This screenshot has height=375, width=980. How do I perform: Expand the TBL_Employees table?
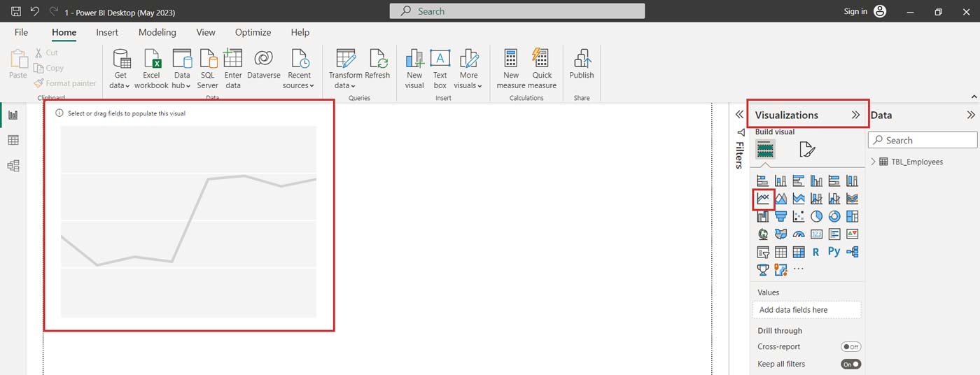[874, 162]
